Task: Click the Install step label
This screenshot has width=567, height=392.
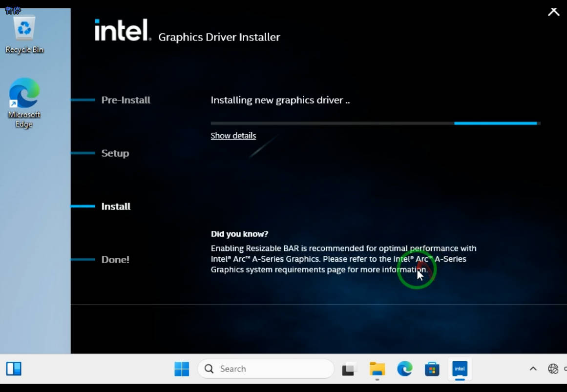Action: point(115,206)
